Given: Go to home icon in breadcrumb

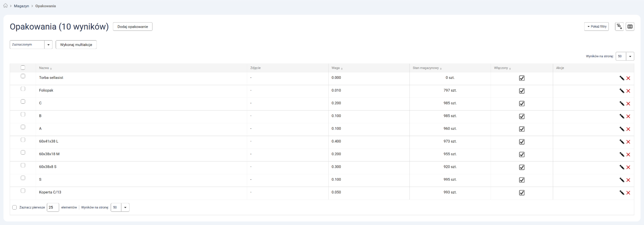Looking at the screenshot, I should [x=5, y=6].
